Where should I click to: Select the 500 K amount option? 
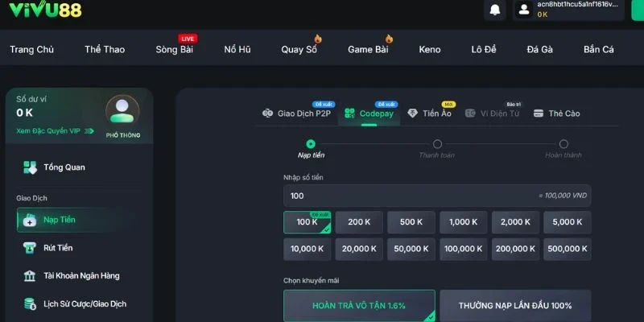pyautogui.click(x=411, y=222)
